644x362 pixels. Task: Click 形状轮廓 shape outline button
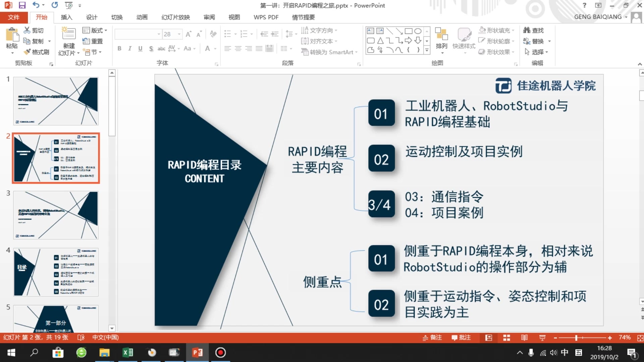496,41
